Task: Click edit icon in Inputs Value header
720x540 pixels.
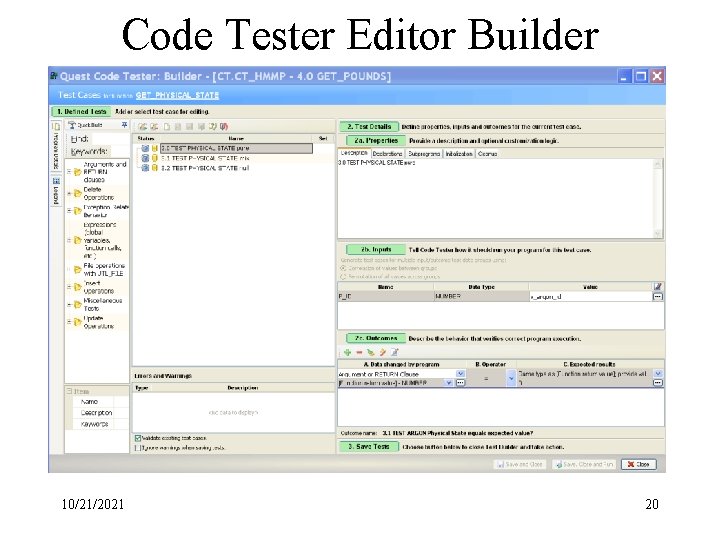Action: click(x=658, y=287)
